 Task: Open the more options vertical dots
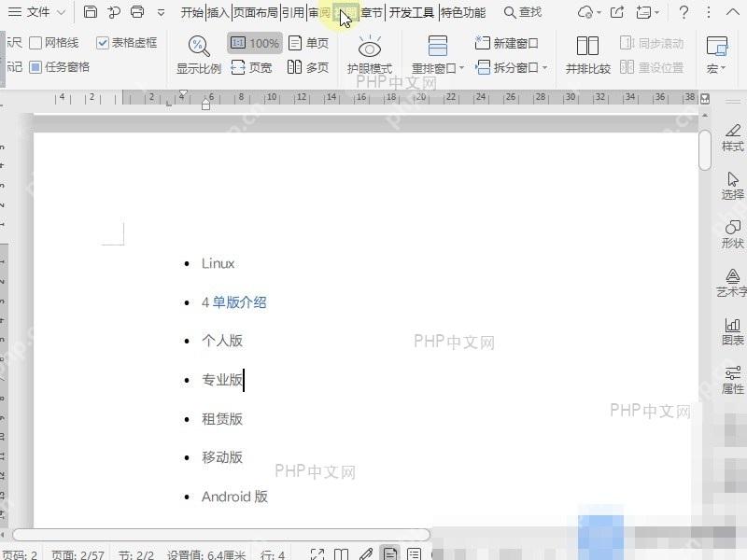709,12
